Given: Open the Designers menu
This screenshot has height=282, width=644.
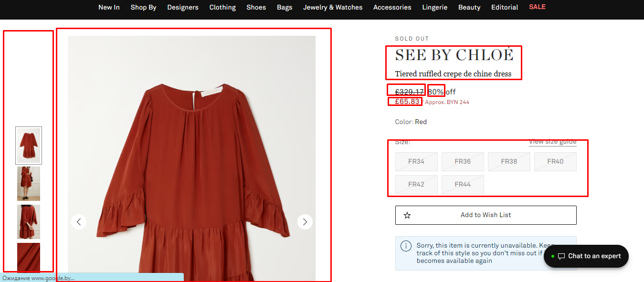Looking at the screenshot, I should [183, 7].
